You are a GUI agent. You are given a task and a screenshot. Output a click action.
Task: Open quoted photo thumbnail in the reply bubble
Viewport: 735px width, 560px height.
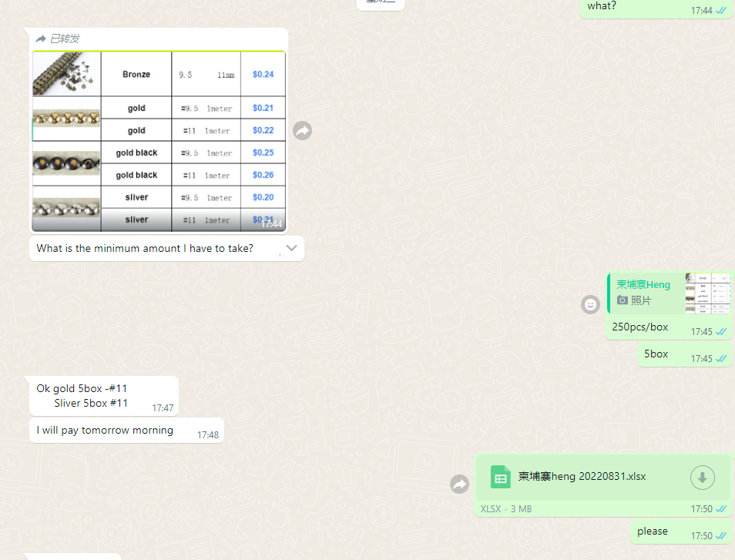[x=707, y=293]
